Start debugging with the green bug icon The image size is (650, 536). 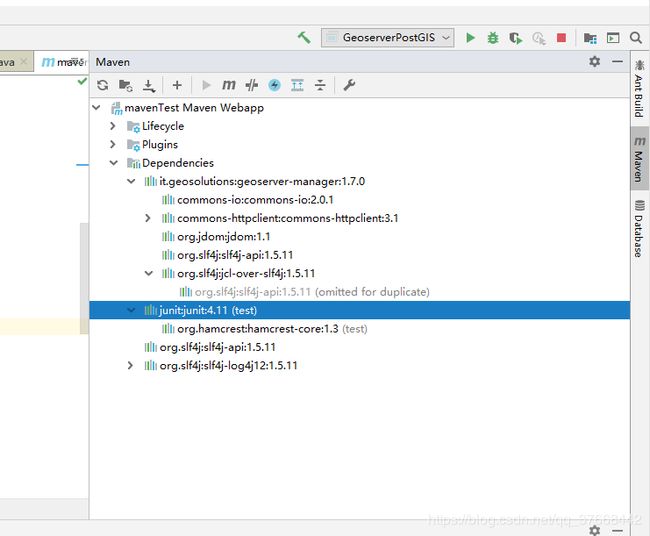493,38
